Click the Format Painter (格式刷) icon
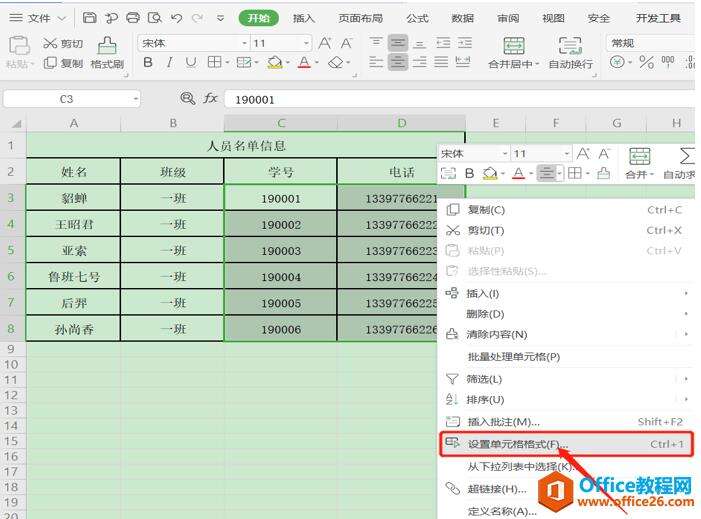This screenshot has width=701, height=519. (107, 52)
